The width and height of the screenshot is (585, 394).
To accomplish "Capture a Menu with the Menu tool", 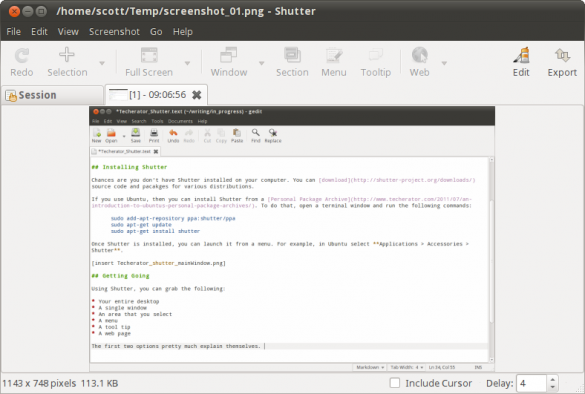I will pyautogui.click(x=334, y=62).
